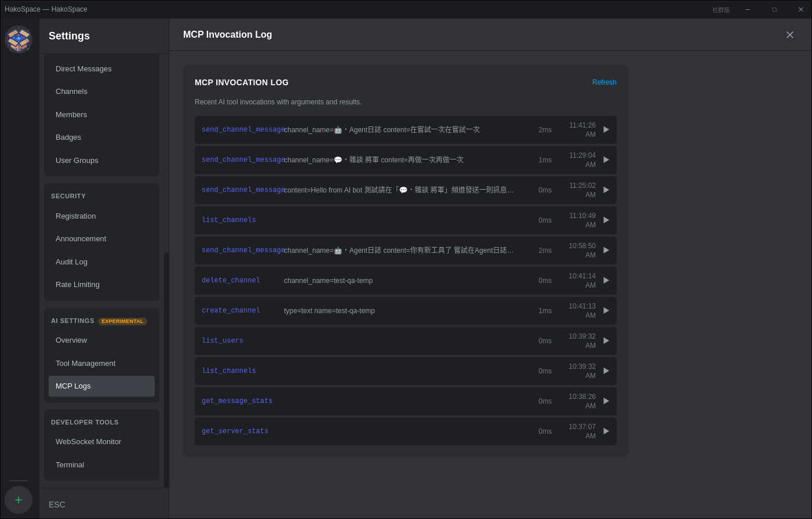Expand the 11:41:26 send_channel_message entry
812x519 pixels.
[606, 130]
